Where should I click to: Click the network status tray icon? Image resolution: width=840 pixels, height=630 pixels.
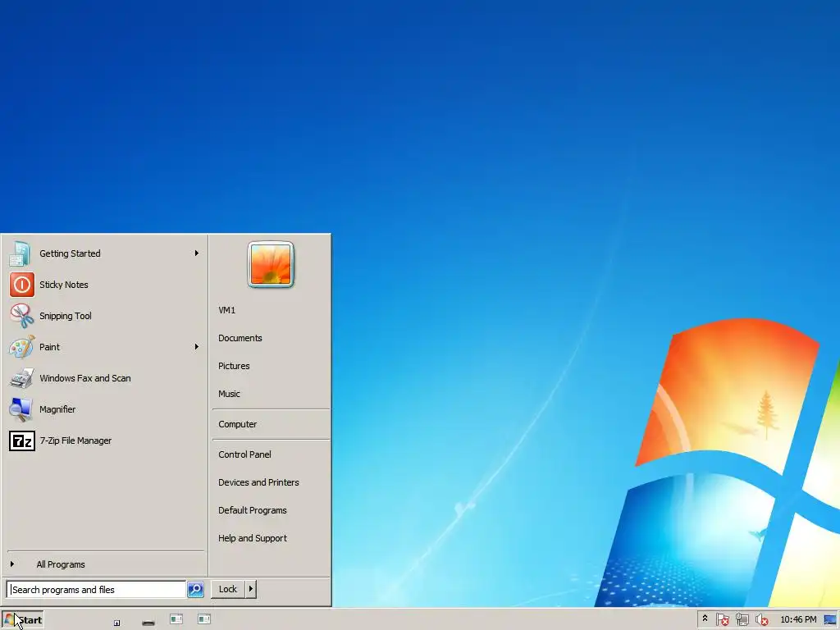(742, 620)
